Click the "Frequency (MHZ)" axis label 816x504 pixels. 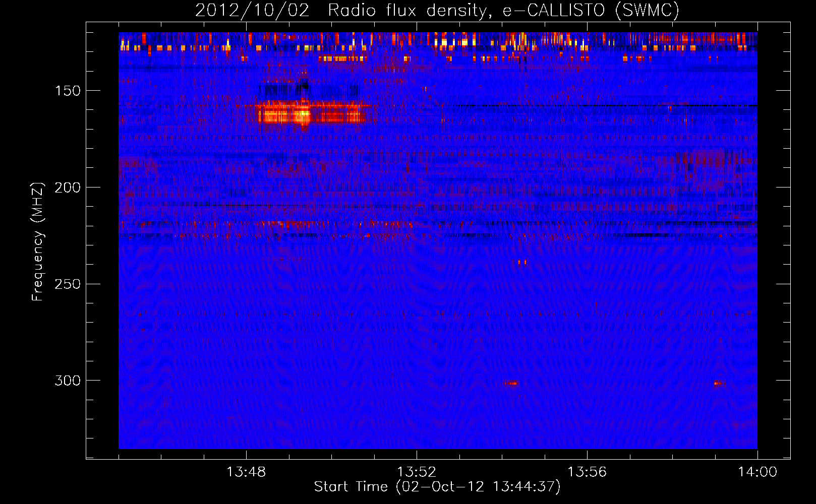[x=38, y=242]
